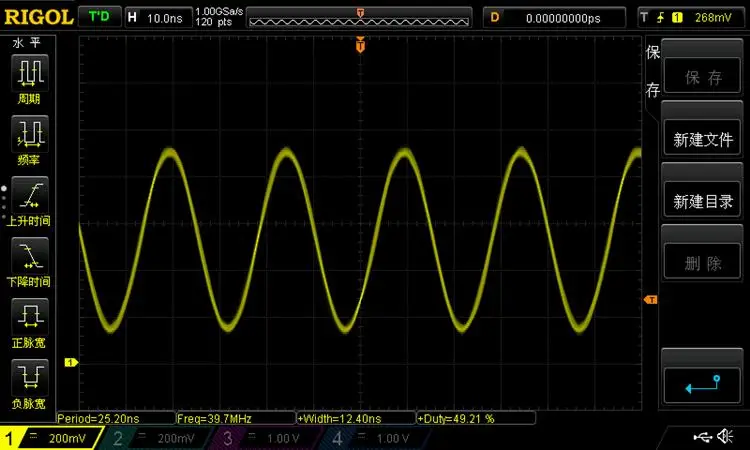Click the orange trigger level marker on right edge
Viewport: 750px width, 450px height.
pyautogui.click(x=651, y=300)
